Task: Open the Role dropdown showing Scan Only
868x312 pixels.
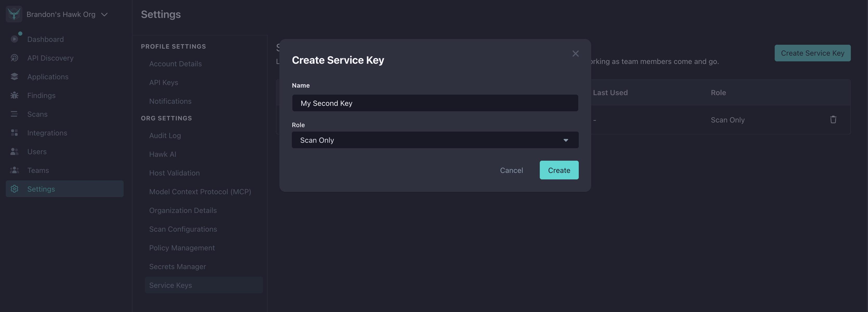Action: point(435,140)
